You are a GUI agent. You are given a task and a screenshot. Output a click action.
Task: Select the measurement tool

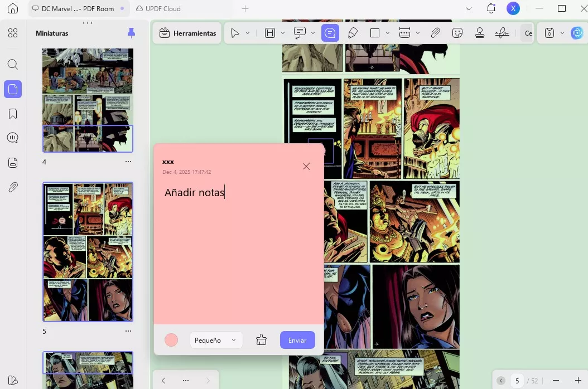point(404,33)
